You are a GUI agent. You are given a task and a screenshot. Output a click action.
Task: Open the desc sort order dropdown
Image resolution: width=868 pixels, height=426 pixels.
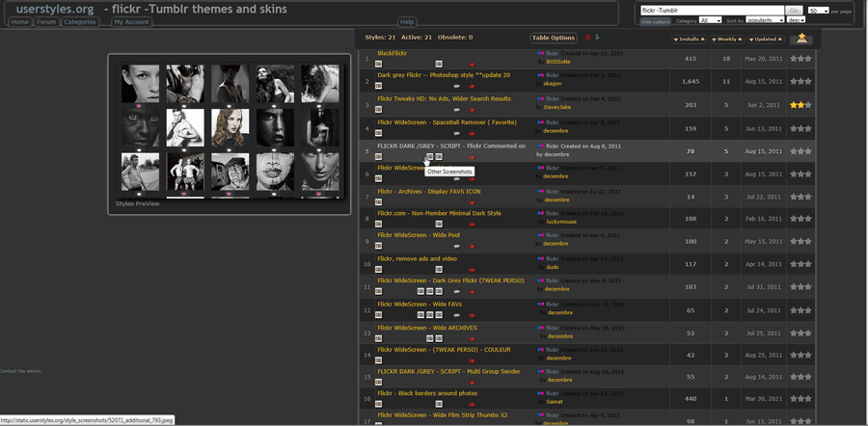point(796,20)
